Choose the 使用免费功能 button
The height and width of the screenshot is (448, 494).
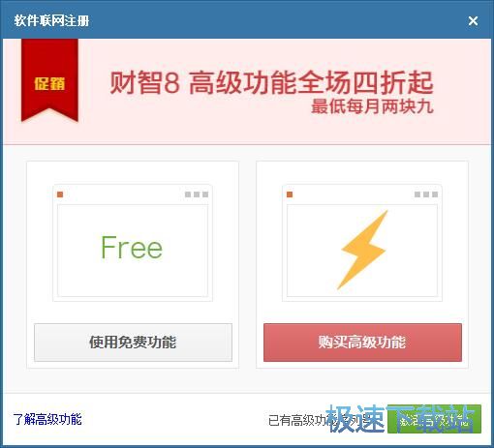pos(133,343)
